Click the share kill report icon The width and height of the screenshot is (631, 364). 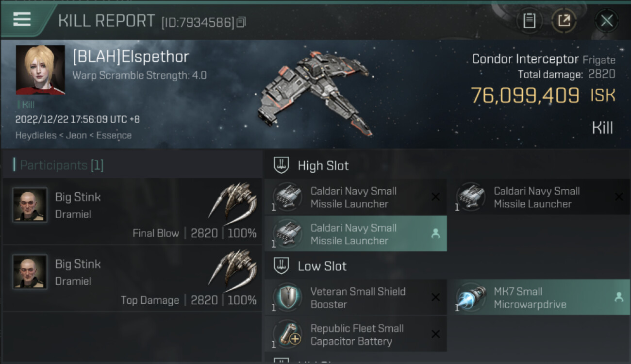coord(564,20)
